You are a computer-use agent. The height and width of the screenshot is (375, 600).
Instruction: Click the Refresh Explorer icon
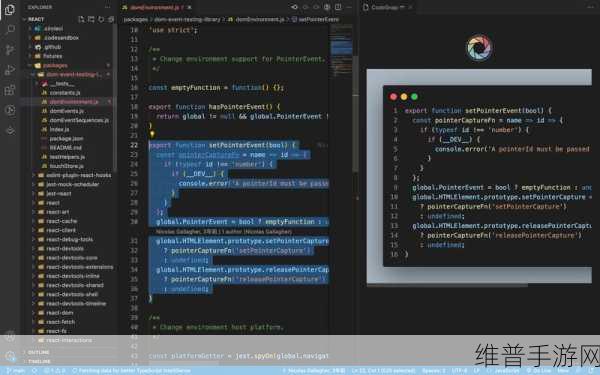click(101, 19)
